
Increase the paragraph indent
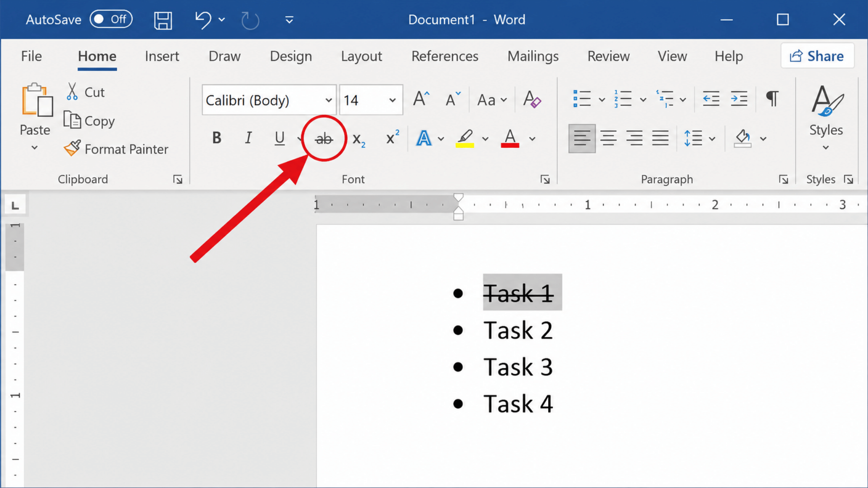[739, 99]
